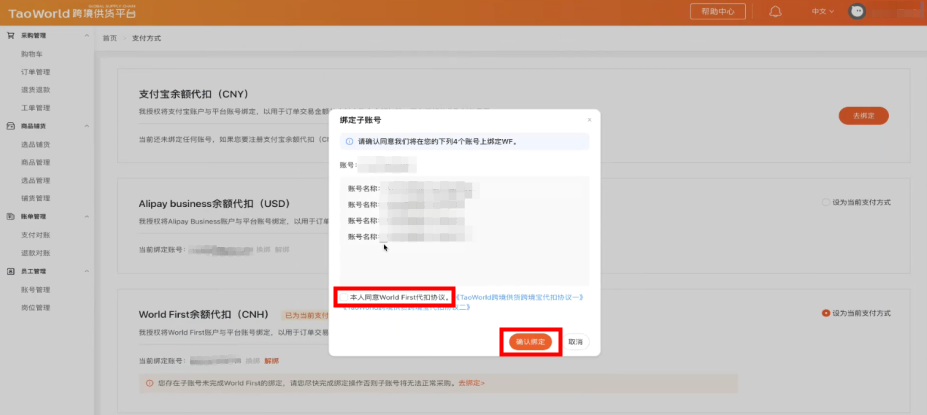The width and height of the screenshot is (927, 415).
Task: Open 订单管理 in the sidebar
Action: pyautogui.click(x=35, y=72)
